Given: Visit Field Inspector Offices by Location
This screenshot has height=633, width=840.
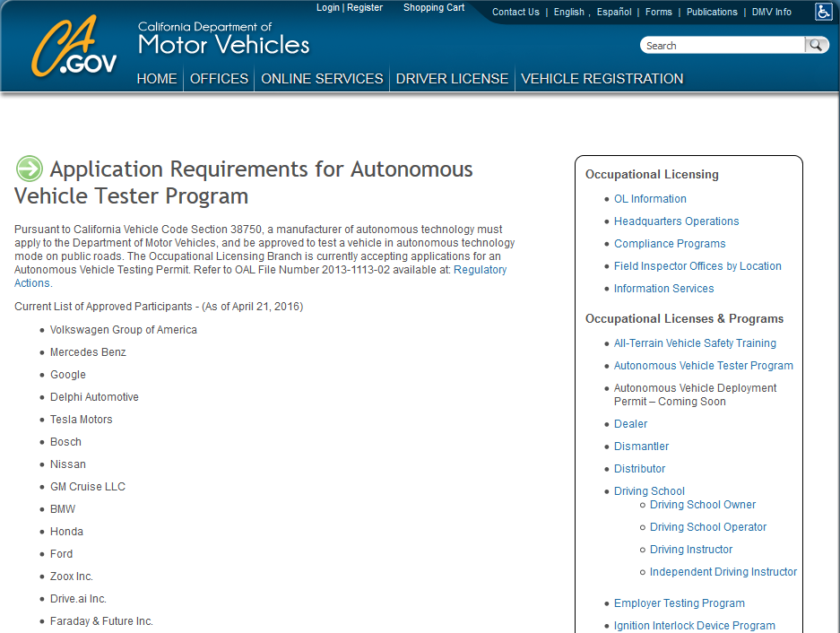Looking at the screenshot, I should coord(697,266).
